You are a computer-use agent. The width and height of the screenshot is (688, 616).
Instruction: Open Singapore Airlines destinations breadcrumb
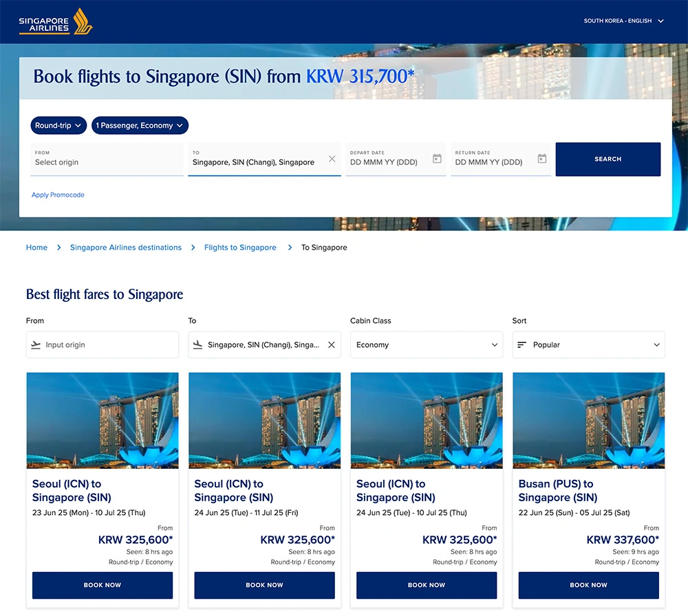pyautogui.click(x=126, y=247)
